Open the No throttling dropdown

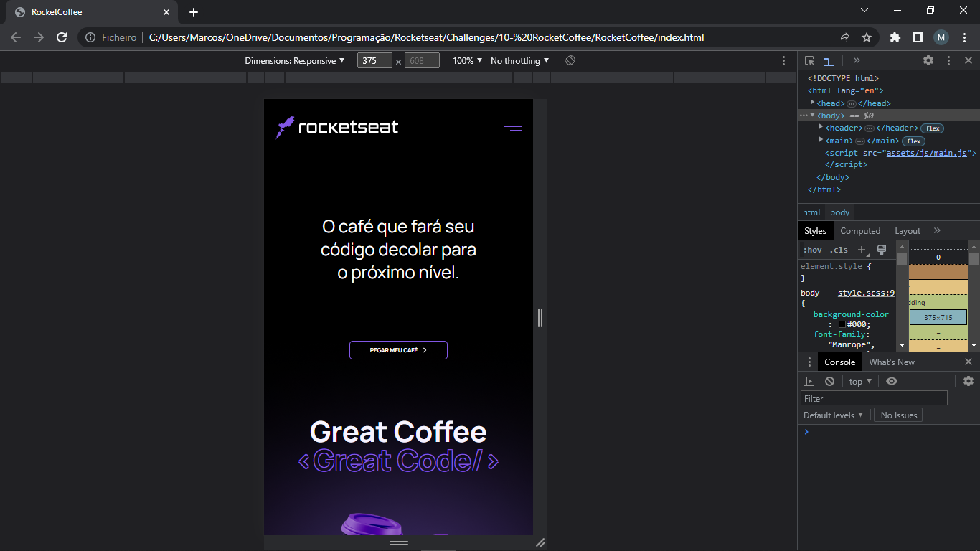tap(518, 60)
